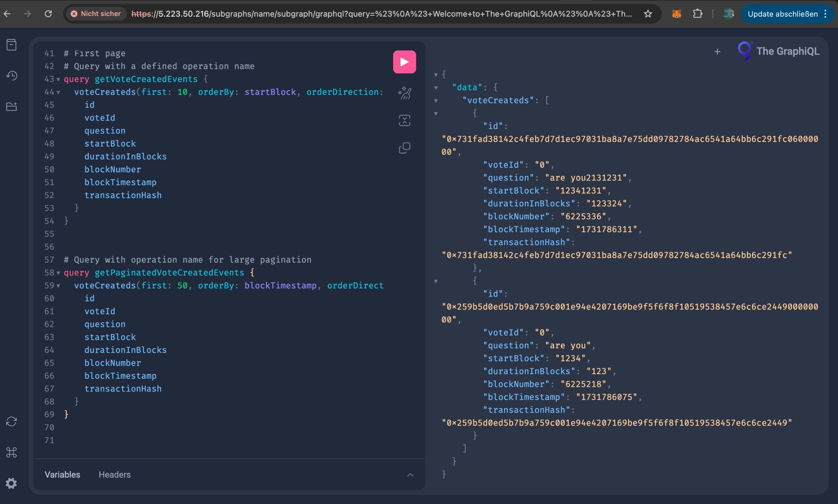The width and height of the screenshot is (838, 504).
Task: Click getVoteCreatedEvents operation name
Action: point(146,79)
